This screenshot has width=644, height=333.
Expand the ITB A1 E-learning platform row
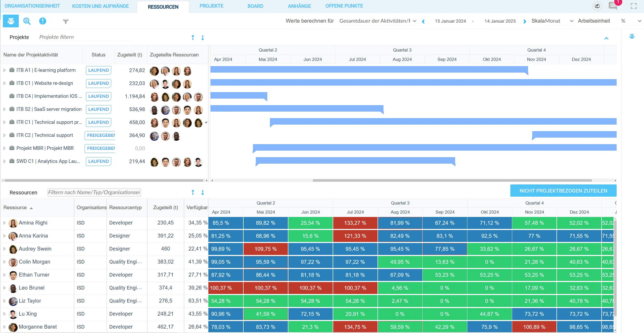4,70
